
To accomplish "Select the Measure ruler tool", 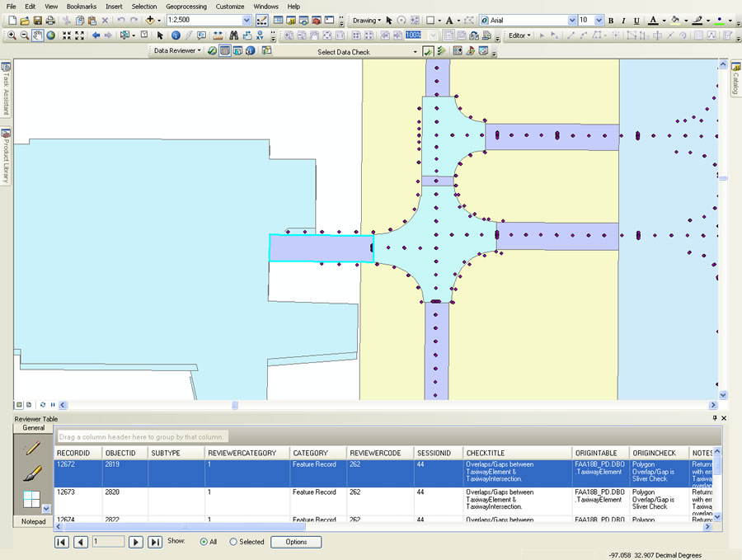I will coord(218,35).
